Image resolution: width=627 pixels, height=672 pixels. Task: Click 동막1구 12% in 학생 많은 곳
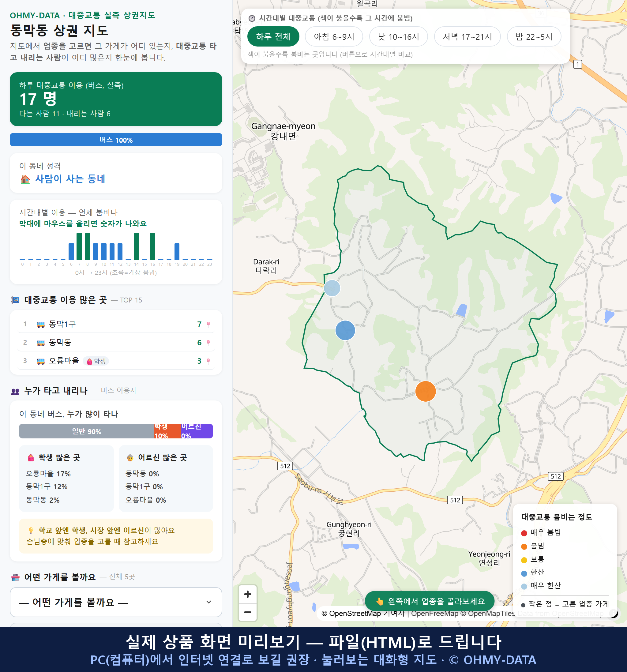tap(47, 487)
